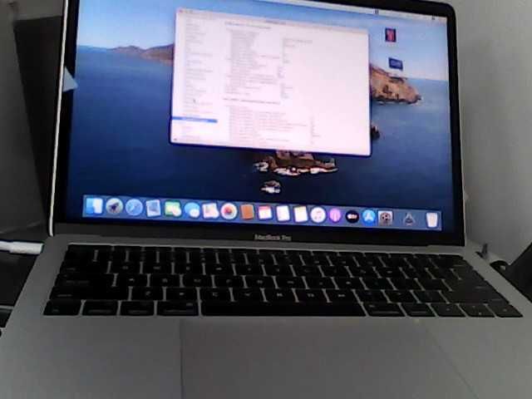Open Reminders list icon in Dock

point(283,214)
